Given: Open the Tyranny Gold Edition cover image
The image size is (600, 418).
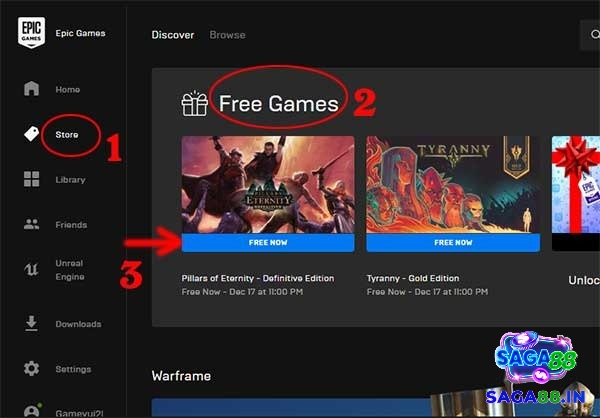Looking at the screenshot, I should point(453,185).
